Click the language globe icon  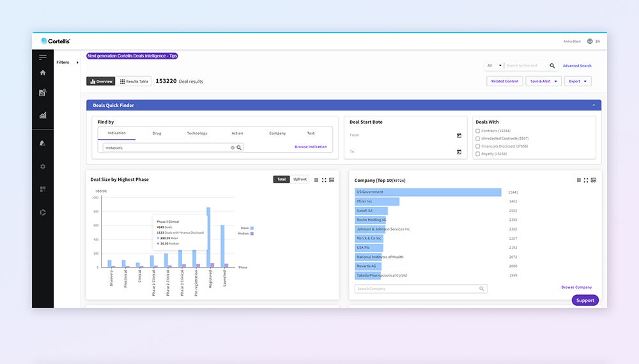coord(589,41)
